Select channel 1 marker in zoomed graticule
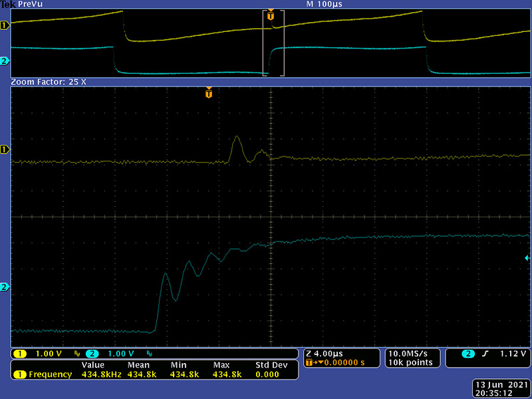Viewport: 532px width, 399px height. [5, 150]
